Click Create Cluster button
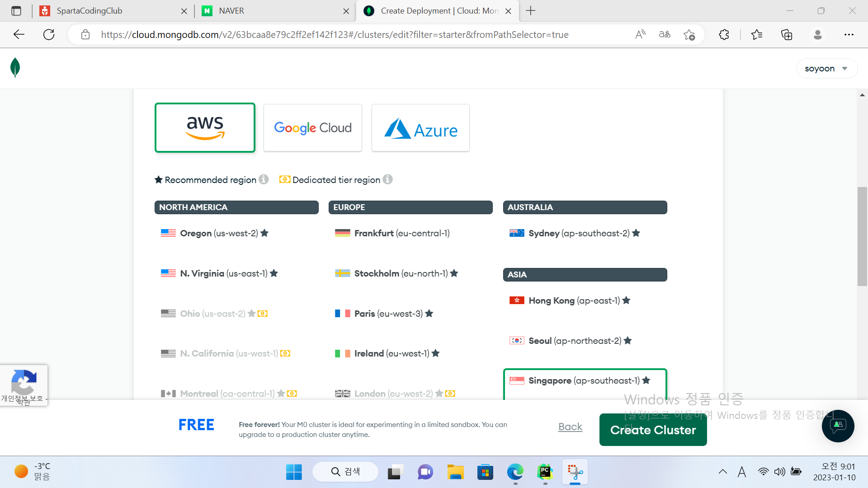The image size is (868, 488). click(653, 430)
